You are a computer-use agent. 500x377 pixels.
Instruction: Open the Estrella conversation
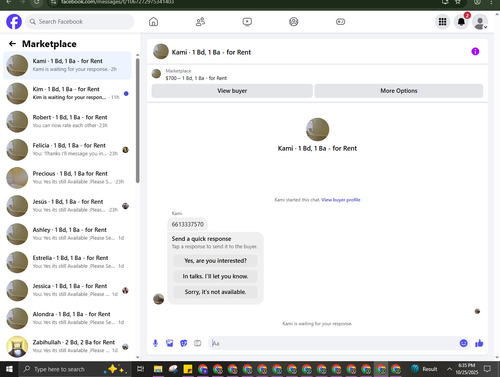pos(67,262)
